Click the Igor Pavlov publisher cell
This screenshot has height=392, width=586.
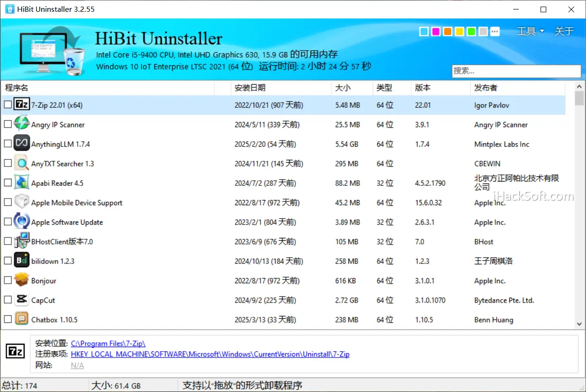click(492, 105)
